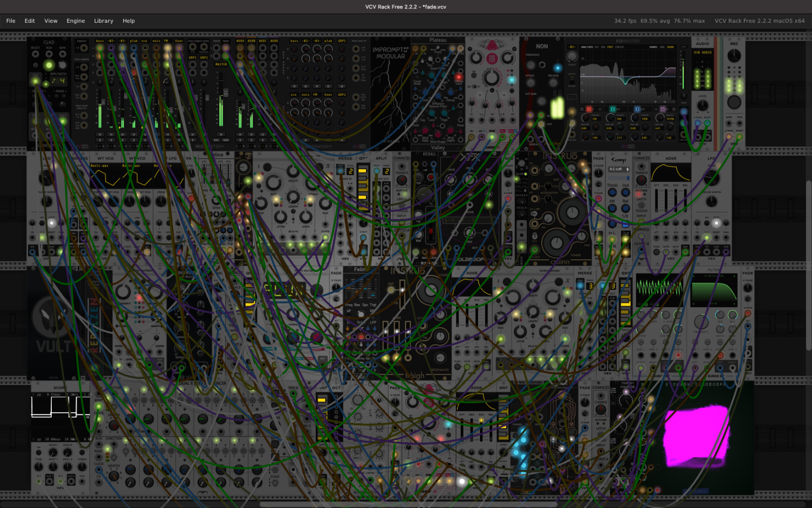Open the File menu
Screen dimensions: 812x508
(x=11, y=21)
